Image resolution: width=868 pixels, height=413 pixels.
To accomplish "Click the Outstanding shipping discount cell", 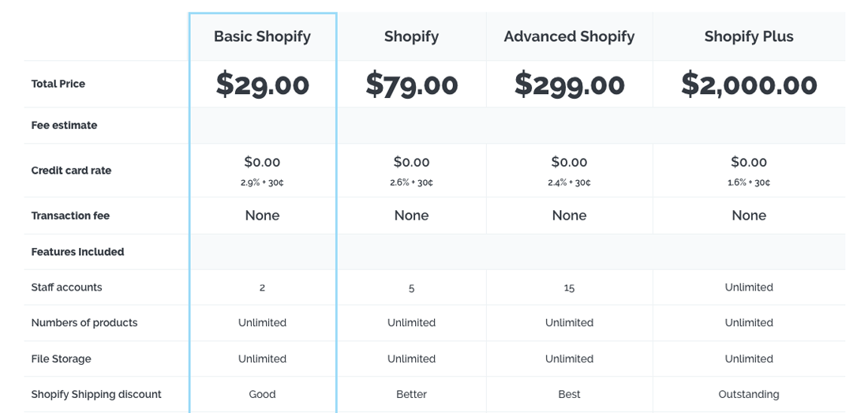I will point(749,394).
